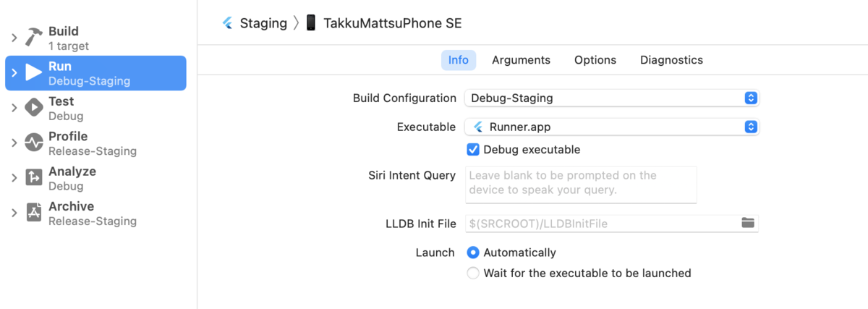Viewport: 868px width, 309px height.
Task: Click the Build hammer icon
Action: [34, 38]
